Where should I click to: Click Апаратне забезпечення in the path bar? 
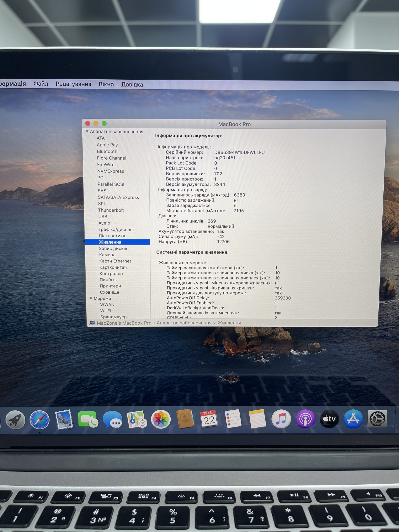click(x=184, y=323)
